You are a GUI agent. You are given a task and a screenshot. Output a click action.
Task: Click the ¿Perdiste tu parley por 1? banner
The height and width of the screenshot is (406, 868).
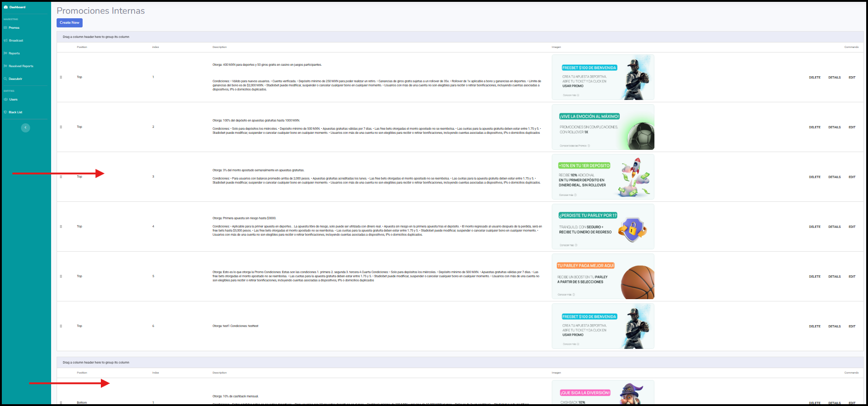pyautogui.click(x=603, y=227)
